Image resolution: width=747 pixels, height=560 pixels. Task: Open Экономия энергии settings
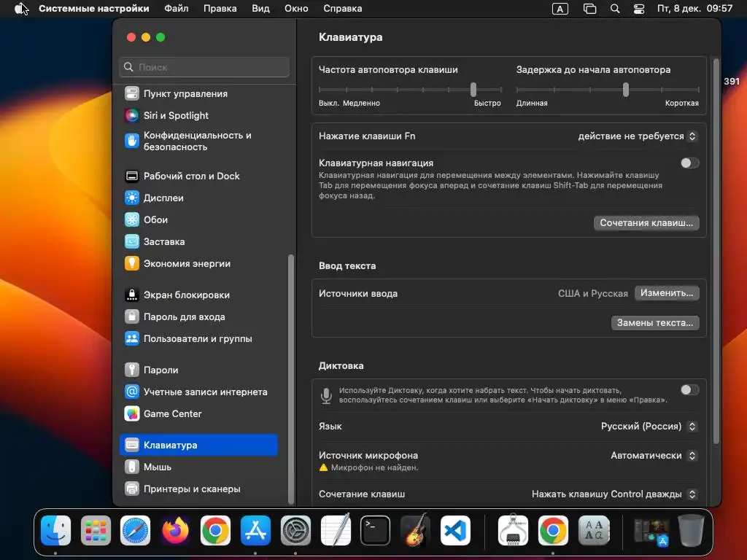(198, 263)
